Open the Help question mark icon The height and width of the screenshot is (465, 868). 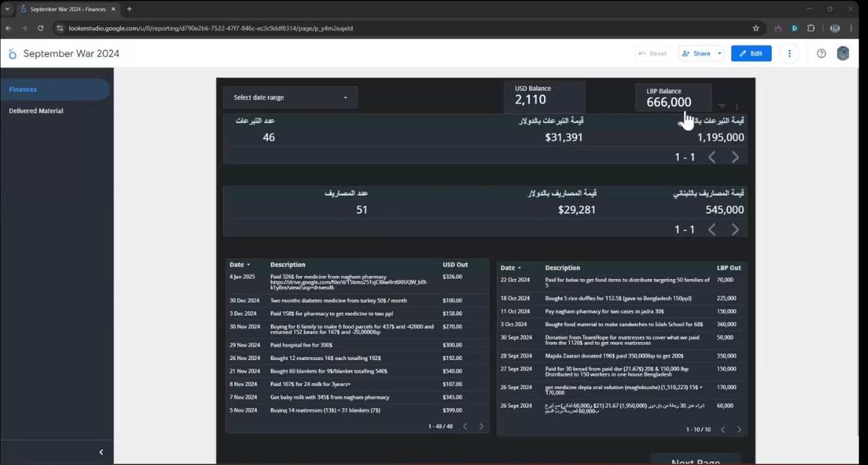tap(821, 54)
